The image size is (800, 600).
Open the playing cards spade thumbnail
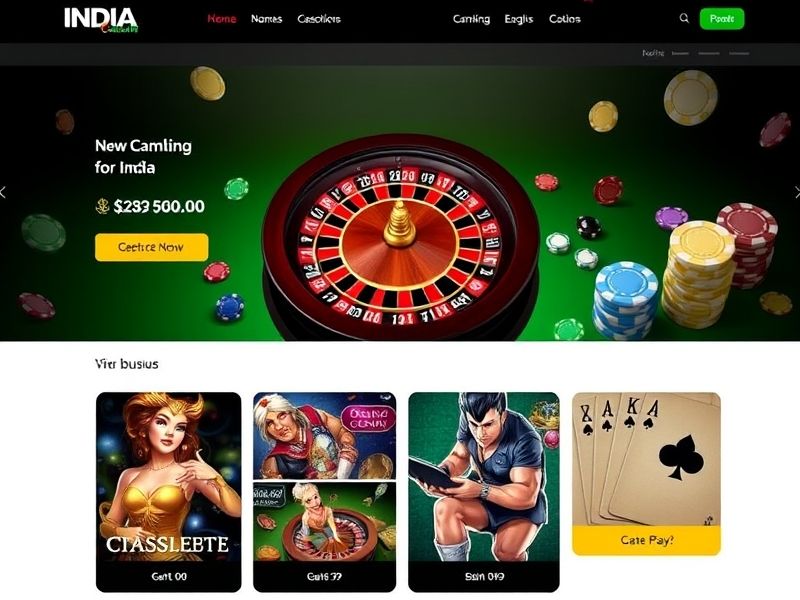[646, 459]
